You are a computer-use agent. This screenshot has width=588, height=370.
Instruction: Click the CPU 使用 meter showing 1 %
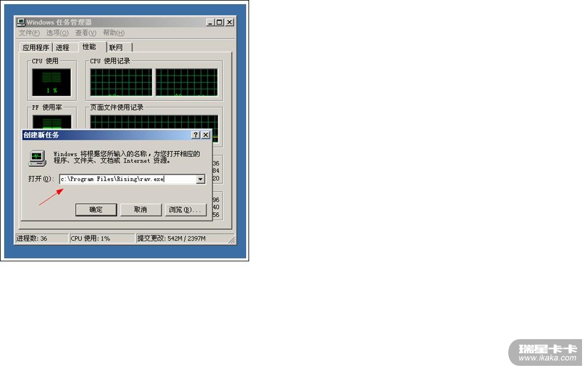(51, 83)
